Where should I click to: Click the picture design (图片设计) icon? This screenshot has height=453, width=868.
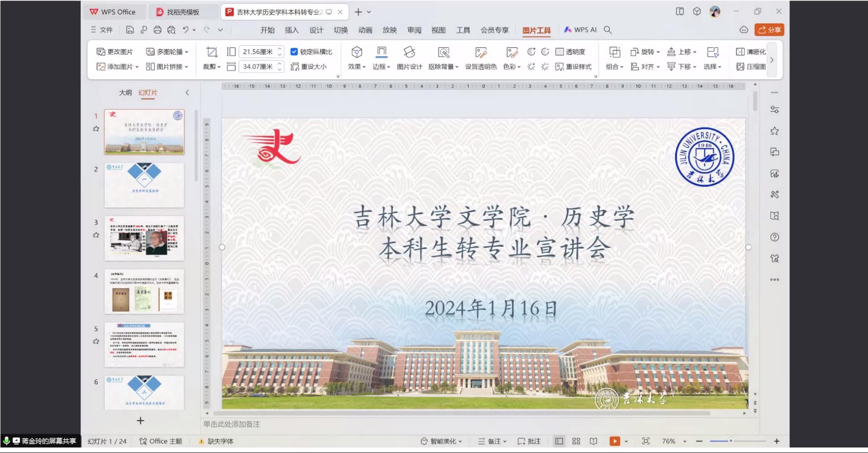pos(409,52)
